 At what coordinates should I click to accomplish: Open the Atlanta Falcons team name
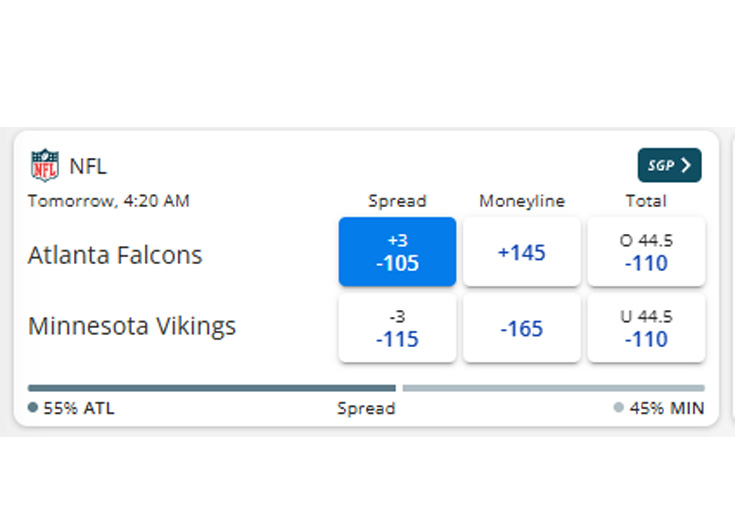(x=115, y=255)
